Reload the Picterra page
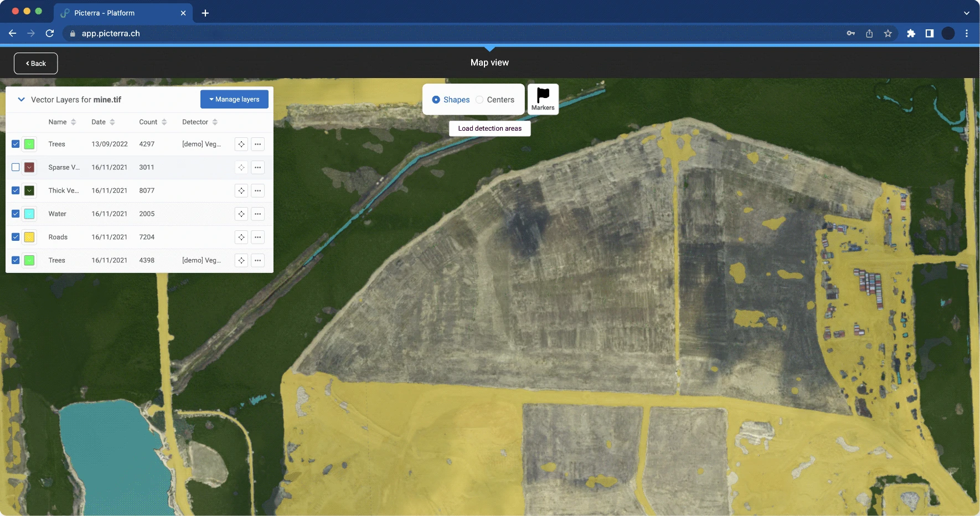 point(50,33)
